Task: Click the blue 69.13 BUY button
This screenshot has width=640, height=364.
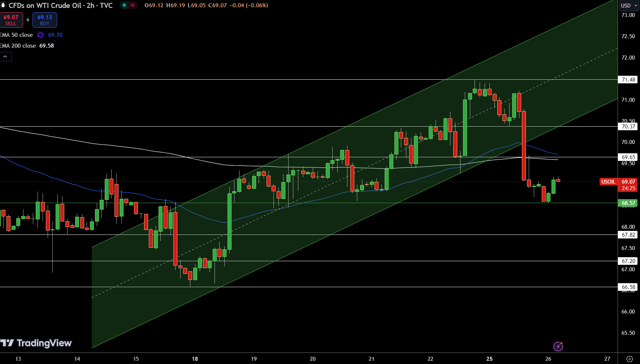Action: pos(45,20)
